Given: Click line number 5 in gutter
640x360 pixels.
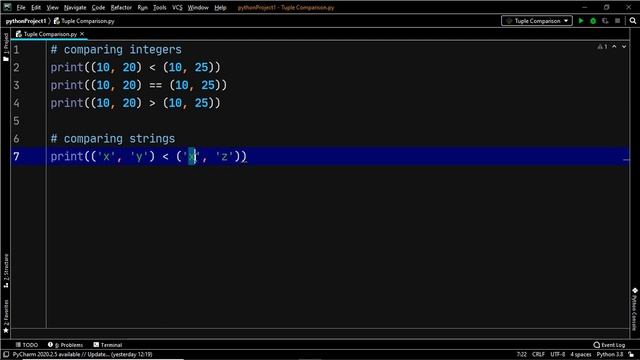Looking at the screenshot, I should pyautogui.click(x=16, y=121).
